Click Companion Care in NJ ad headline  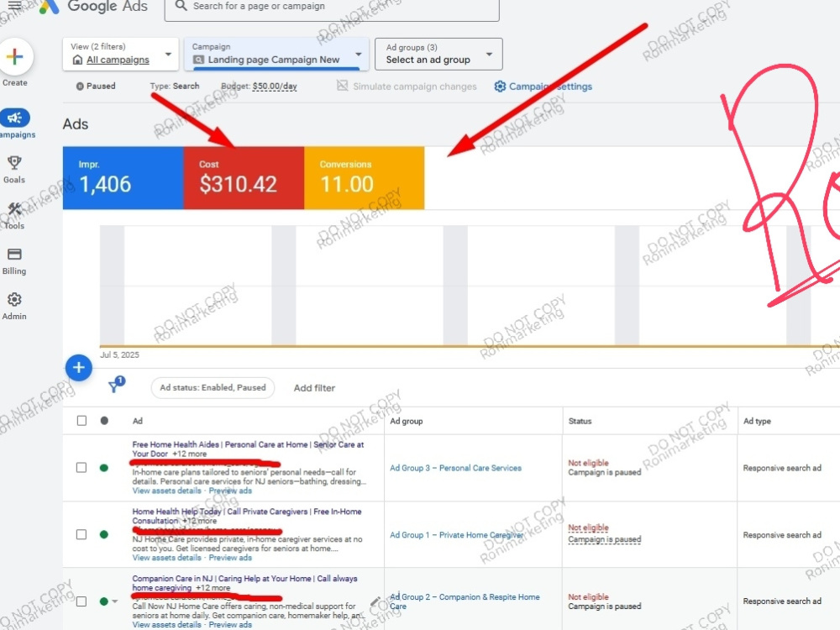244,583
